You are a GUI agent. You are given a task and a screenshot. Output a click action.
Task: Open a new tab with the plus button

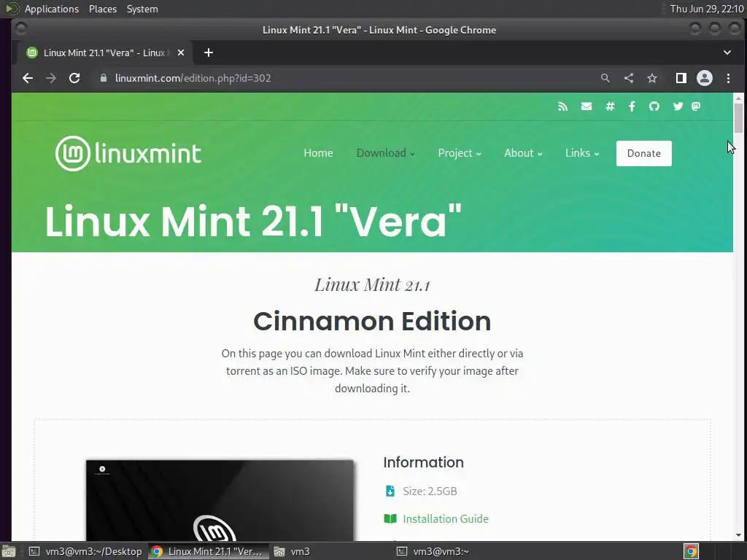pyautogui.click(x=209, y=52)
